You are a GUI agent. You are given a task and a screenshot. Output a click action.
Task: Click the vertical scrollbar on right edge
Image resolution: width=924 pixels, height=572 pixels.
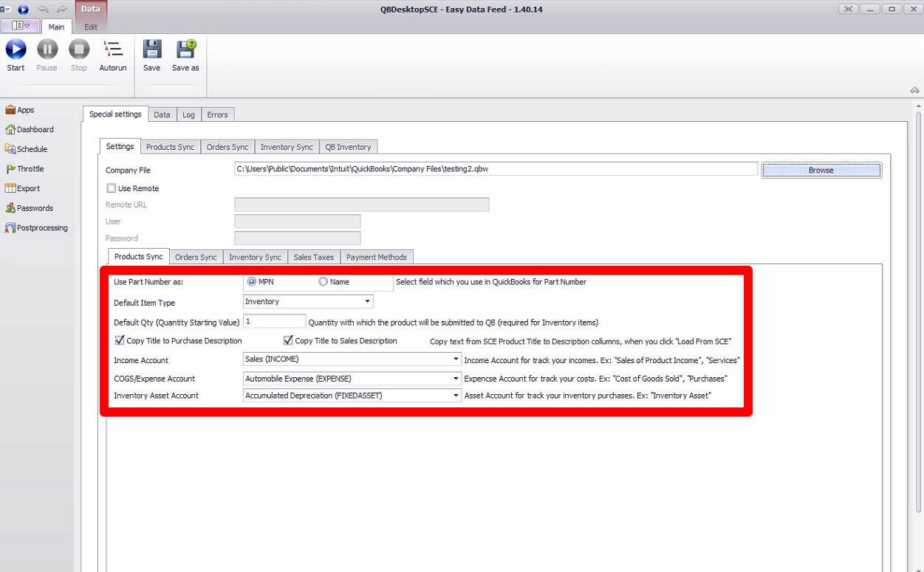click(x=918, y=313)
